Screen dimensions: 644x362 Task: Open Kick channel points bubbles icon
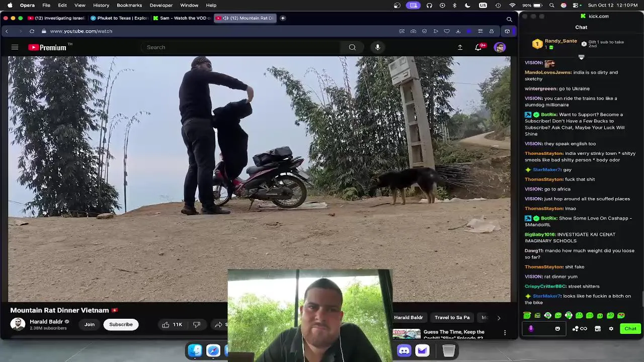point(575,329)
